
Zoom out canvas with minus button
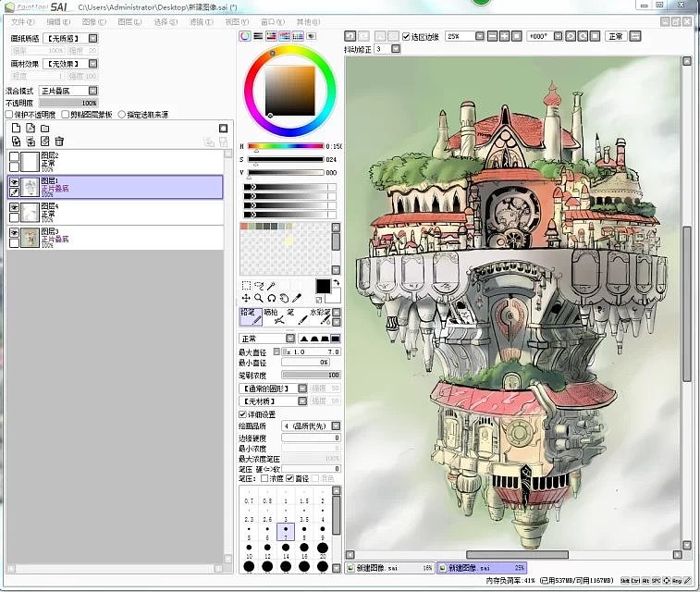[x=493, y=36]
